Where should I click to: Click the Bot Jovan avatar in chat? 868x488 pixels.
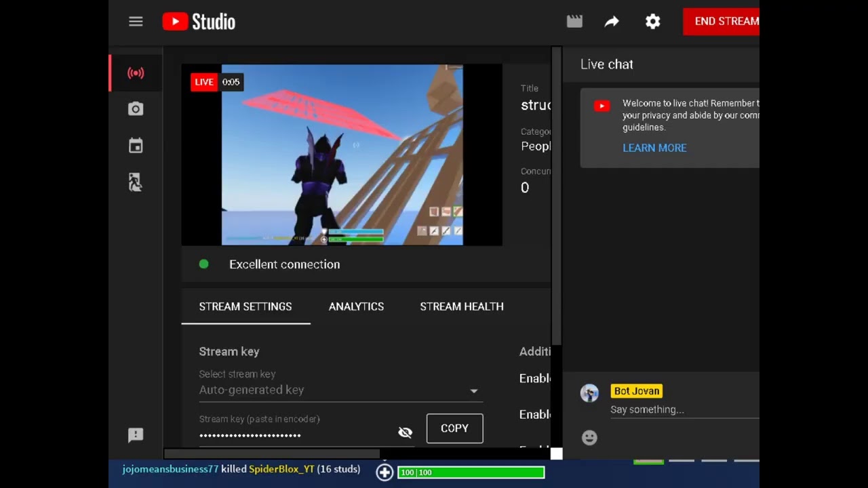pos(589,393)
